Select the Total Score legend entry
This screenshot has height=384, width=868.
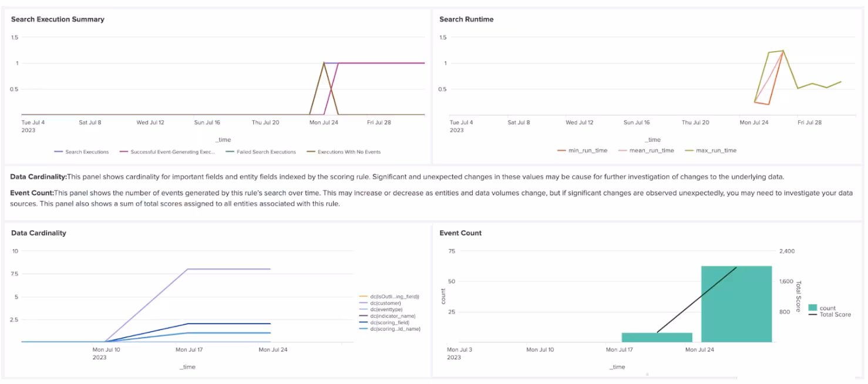click(x=834, y=315)
